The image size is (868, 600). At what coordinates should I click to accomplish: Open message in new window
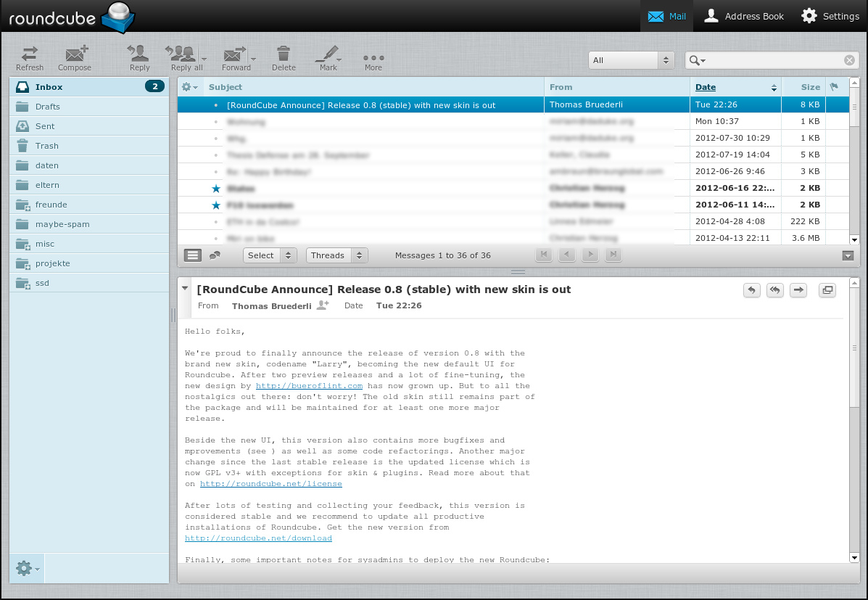point(827,289)
